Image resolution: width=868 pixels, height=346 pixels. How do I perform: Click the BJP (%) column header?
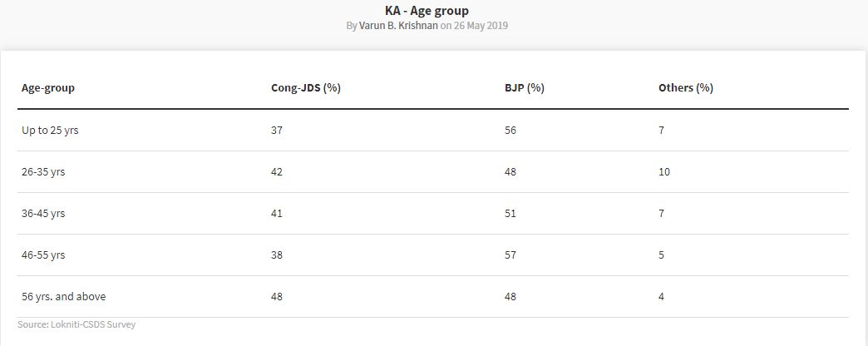(x=525, y=88)
